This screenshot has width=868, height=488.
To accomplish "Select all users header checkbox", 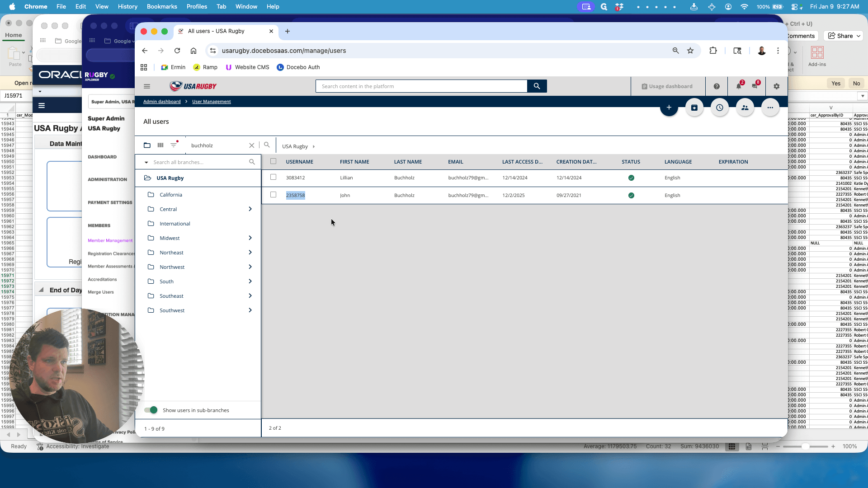I will (x=273, y=161).
